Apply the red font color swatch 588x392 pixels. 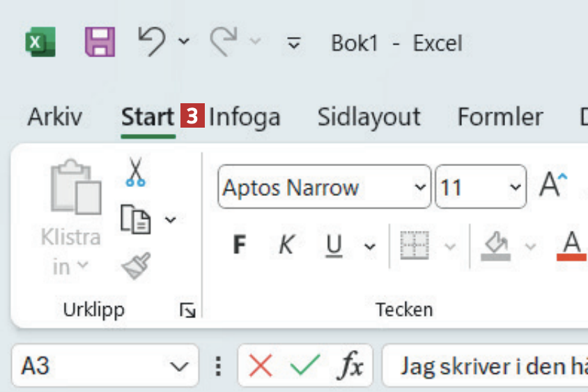click(571, 246)
